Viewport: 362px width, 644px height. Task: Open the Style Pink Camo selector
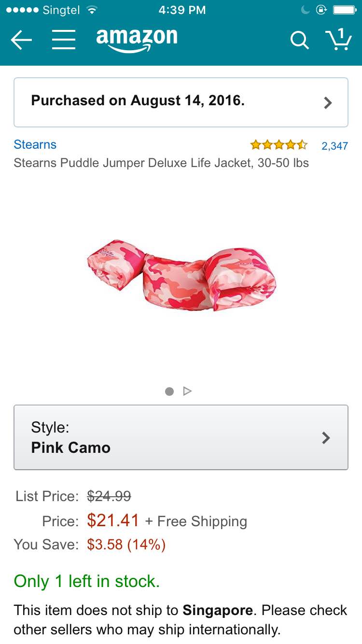point(181,437)
